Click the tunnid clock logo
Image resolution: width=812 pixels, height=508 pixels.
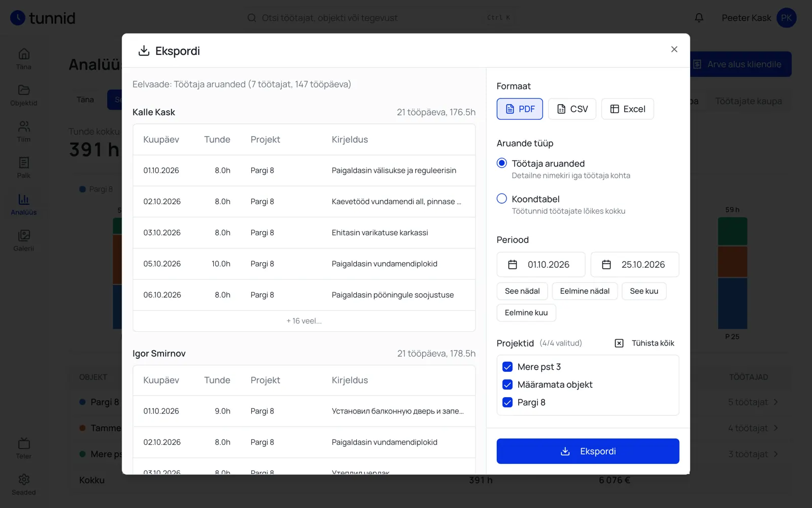[x=18, y=18]
